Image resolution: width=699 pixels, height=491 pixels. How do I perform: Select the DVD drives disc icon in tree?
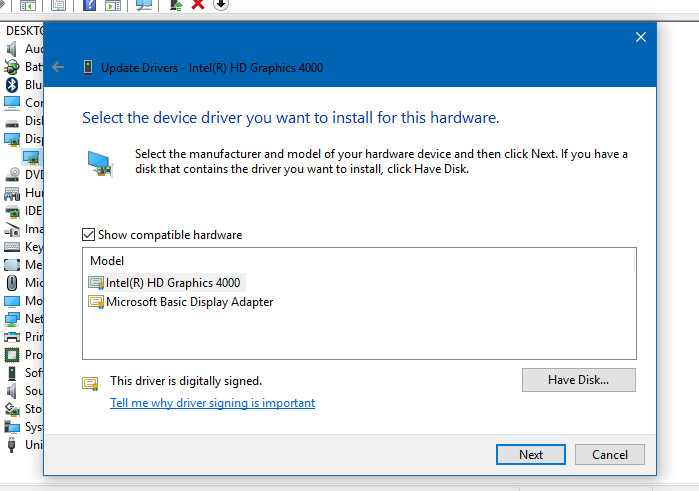tap(12, 174)
